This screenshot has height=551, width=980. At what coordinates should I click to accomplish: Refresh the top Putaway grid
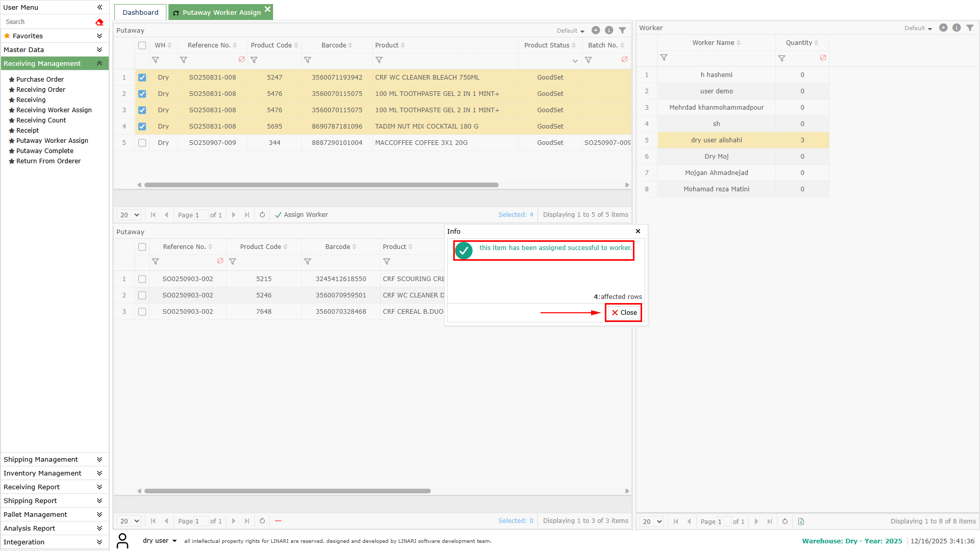262,215
